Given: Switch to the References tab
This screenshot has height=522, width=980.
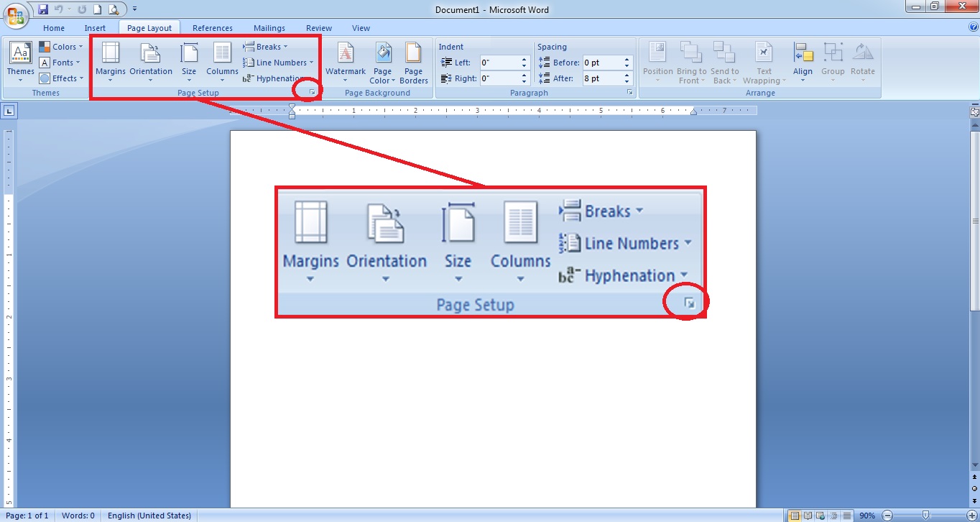Looking at the screenshot, I should pos(212,27).
